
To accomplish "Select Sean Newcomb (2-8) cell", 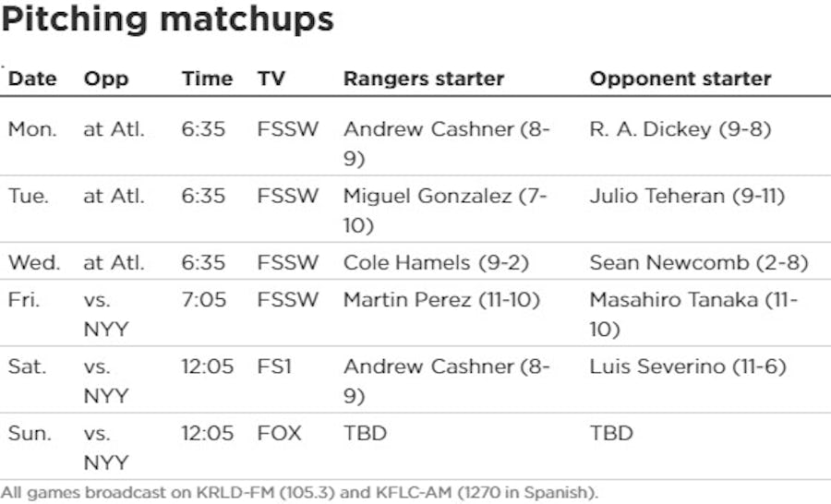I will pyautogui.click(x=699, y=262).
